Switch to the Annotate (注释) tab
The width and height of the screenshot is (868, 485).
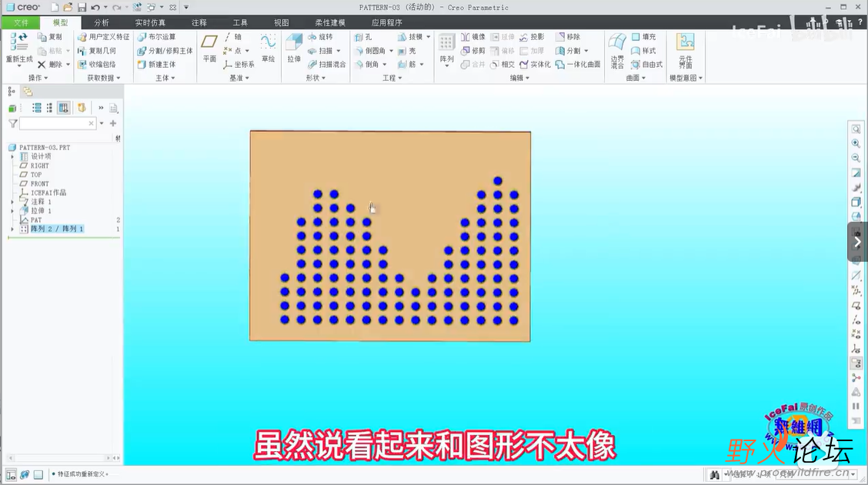point(199,22)
